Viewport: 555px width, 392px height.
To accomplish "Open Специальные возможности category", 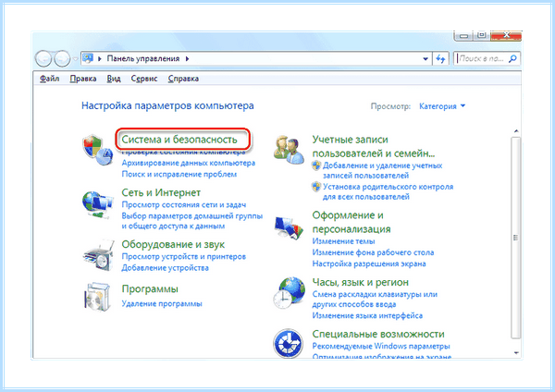I will [378, 334].
